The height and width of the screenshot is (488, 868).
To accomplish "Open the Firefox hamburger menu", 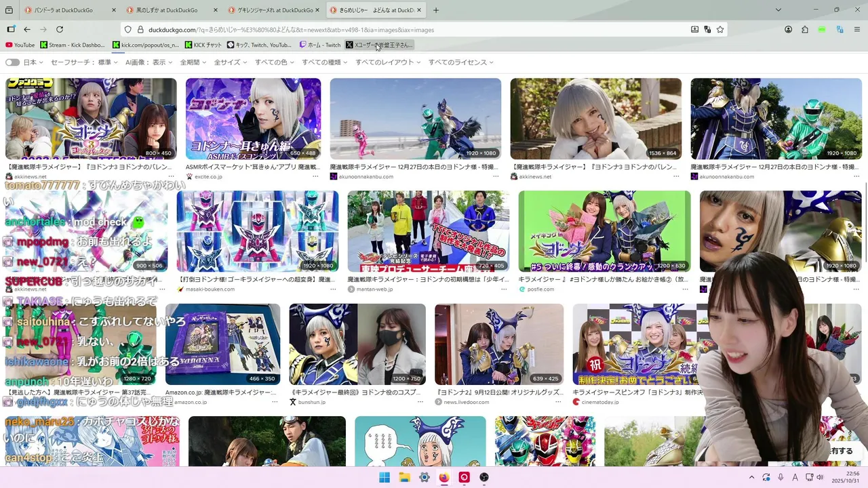I will [x=857, y=29].
